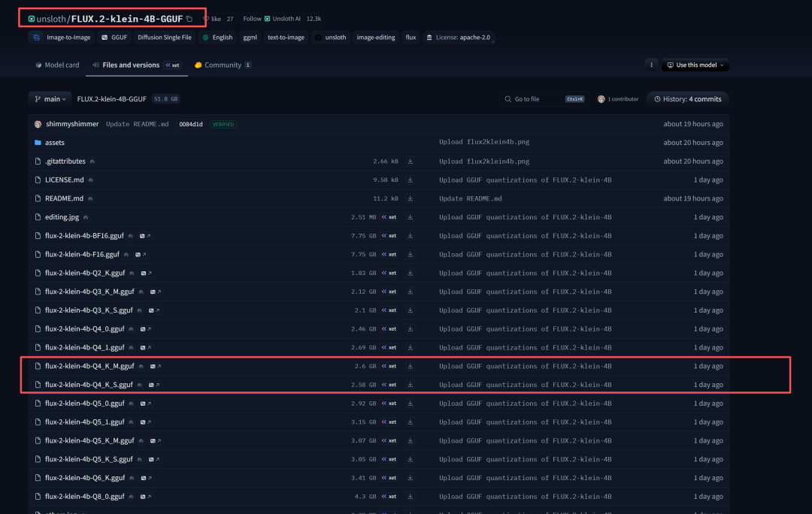This screenshot has width=812, height=514.
Task: Filter by the GGUF tag
Action: tap(114, 38)
